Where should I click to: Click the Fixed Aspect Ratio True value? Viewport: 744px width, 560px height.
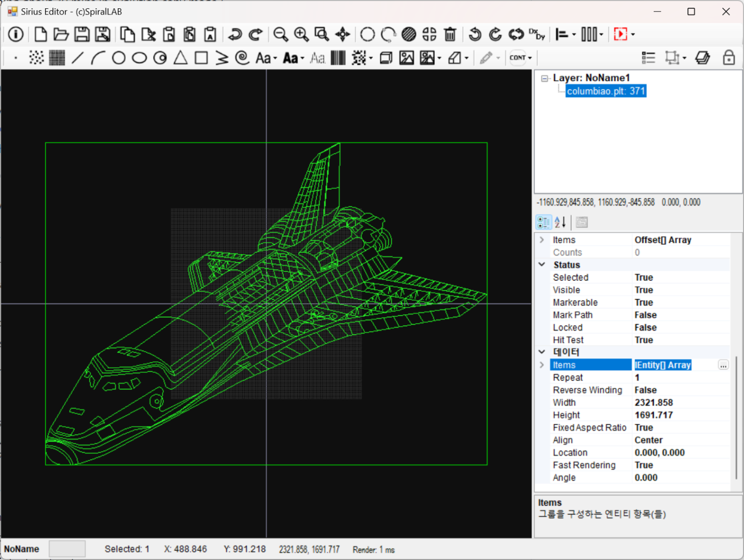click(644, 427)
